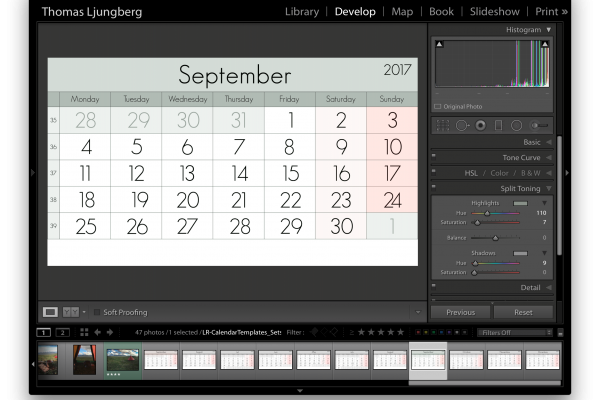The image size is (600, 400).
Task: Collapse the Histogram panel triangle
Action: (549, 29)
